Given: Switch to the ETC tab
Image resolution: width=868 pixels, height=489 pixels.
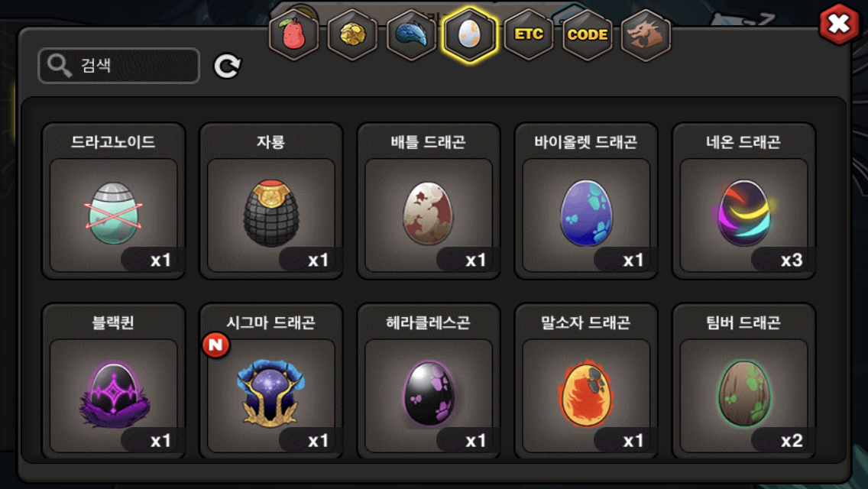Looking at the screenshot, I should tap(529, 35).
